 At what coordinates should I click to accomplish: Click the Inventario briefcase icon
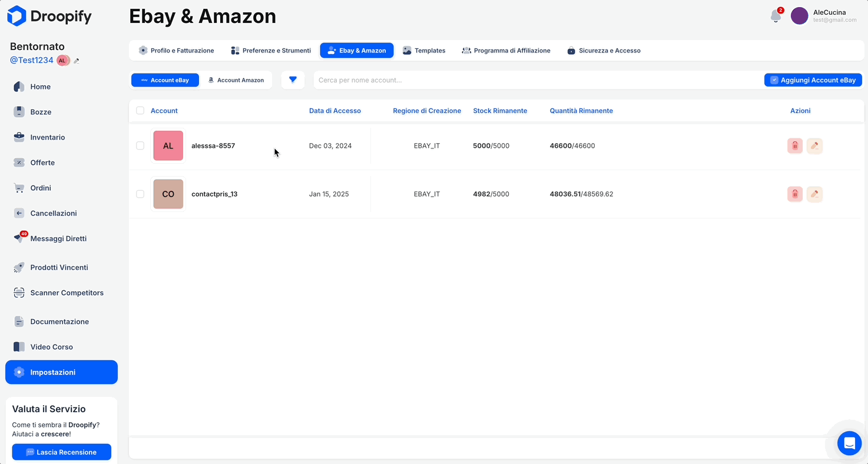[19, 137]
